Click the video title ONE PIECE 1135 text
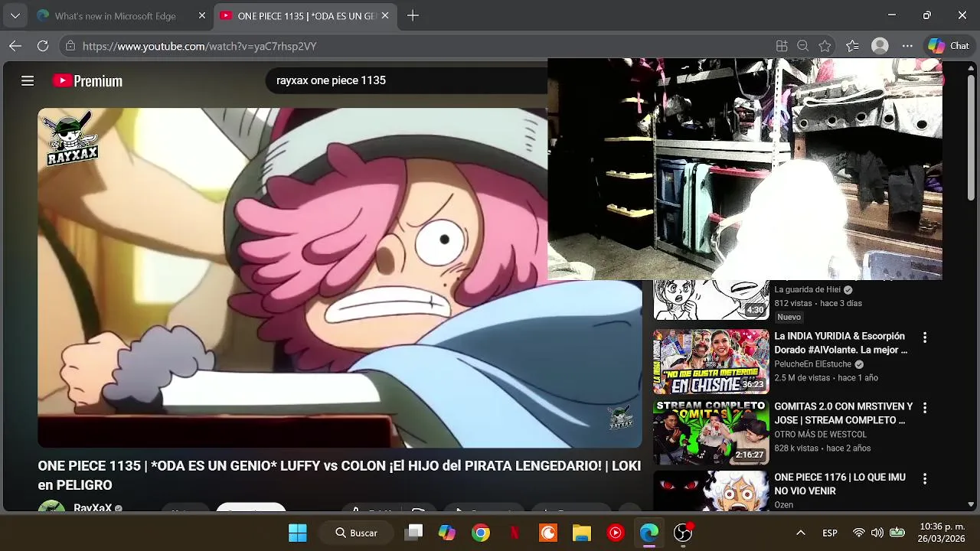This screenshot has height=551, width=980. pyautogui.click(x=339, y=475)
